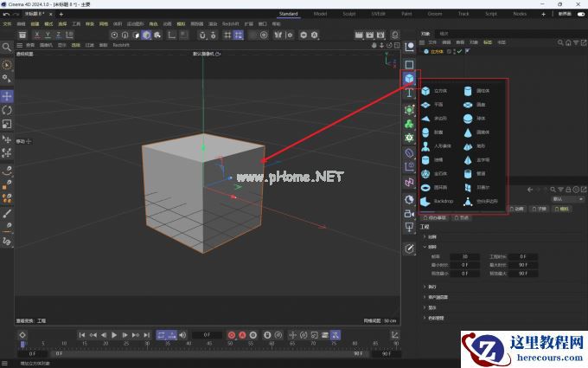Screen dimensions: 588x368
Task: Select the Scale tool in left toolbar
Action: (x=7, y=124)
